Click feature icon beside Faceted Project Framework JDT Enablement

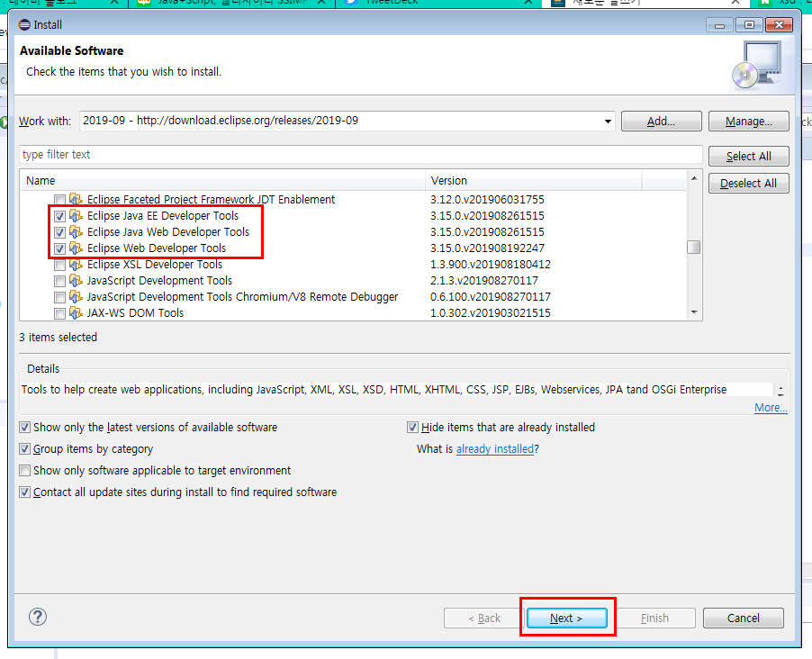(x=77, y=199)
